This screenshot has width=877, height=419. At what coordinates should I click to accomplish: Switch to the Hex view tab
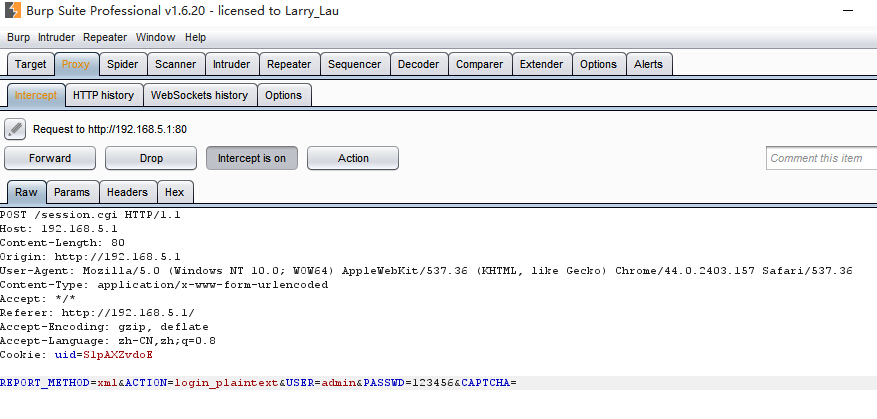(x=175, y=192)
